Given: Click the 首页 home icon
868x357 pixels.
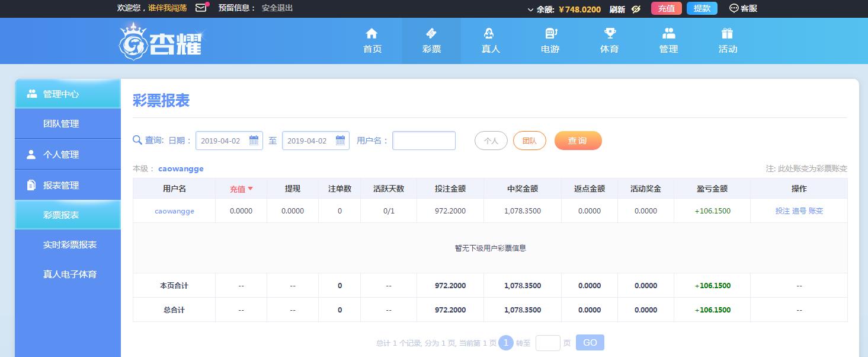Looking at the screenshot, I should (371, 33).
